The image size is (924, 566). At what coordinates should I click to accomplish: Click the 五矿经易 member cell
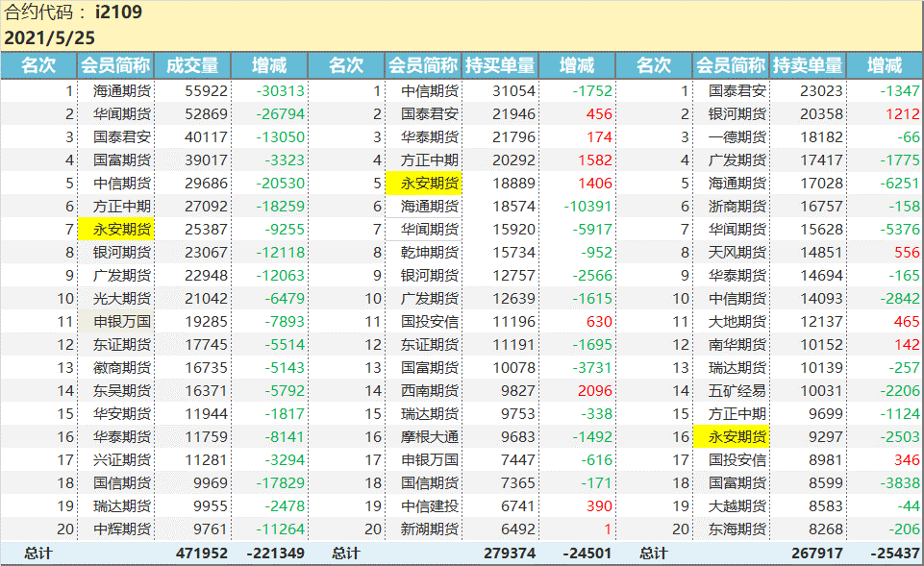click(x=737, y=390)
